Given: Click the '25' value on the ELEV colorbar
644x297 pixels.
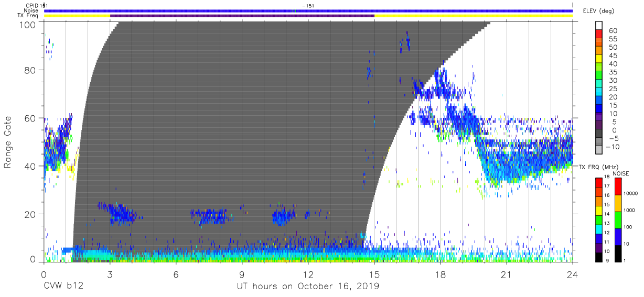Looking at the screenshot, I should [613, 89].
